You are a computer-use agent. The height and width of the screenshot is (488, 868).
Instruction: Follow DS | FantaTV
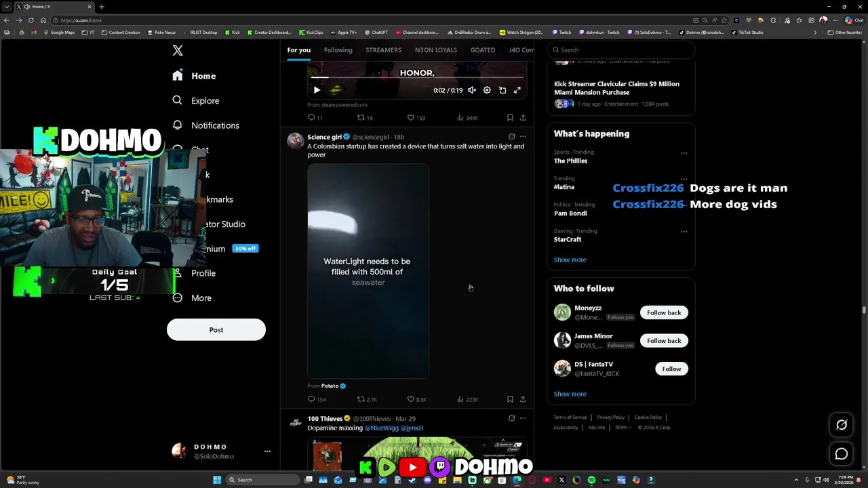click(x=671, y=369)
